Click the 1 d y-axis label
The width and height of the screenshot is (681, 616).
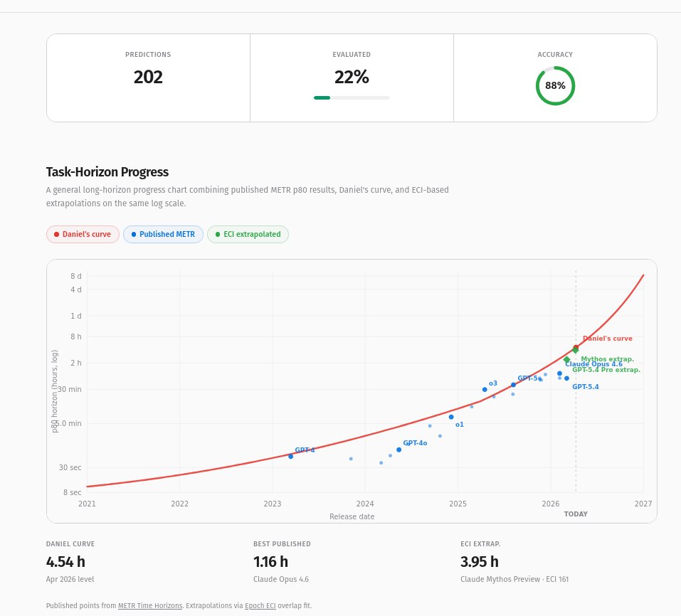click(x=76, y=316)
